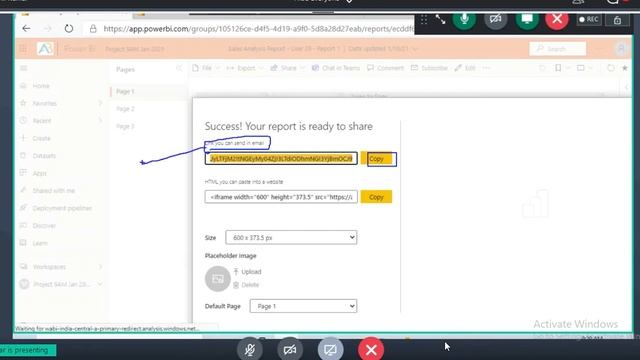640x360 pixels.
Task: Click the lock icon in sharing bar
Action: click(617, 19)
